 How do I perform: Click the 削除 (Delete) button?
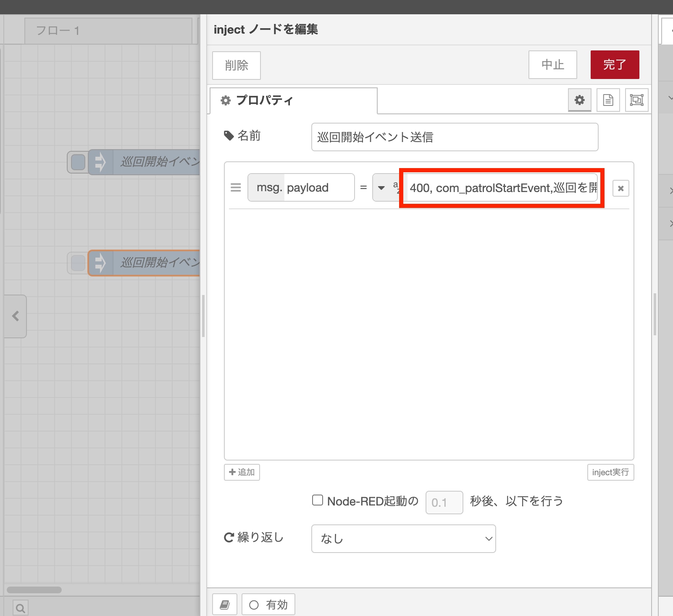click(237, 66)
